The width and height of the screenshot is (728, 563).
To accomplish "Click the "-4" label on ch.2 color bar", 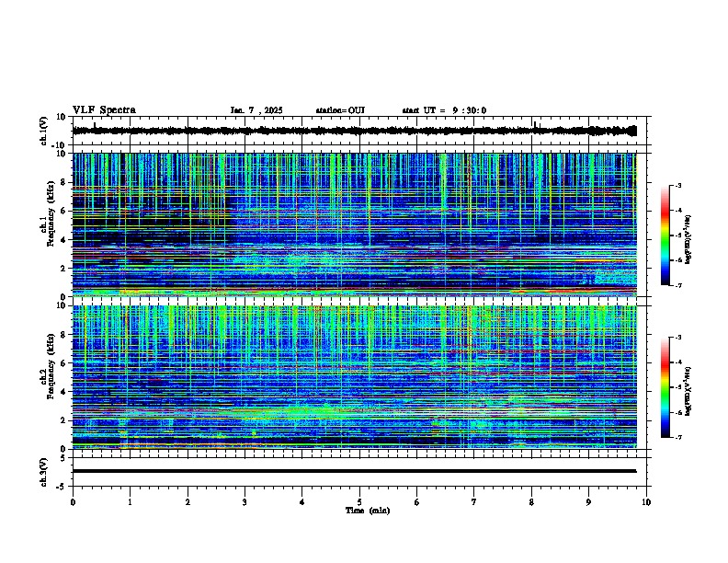I will [678, 362].
